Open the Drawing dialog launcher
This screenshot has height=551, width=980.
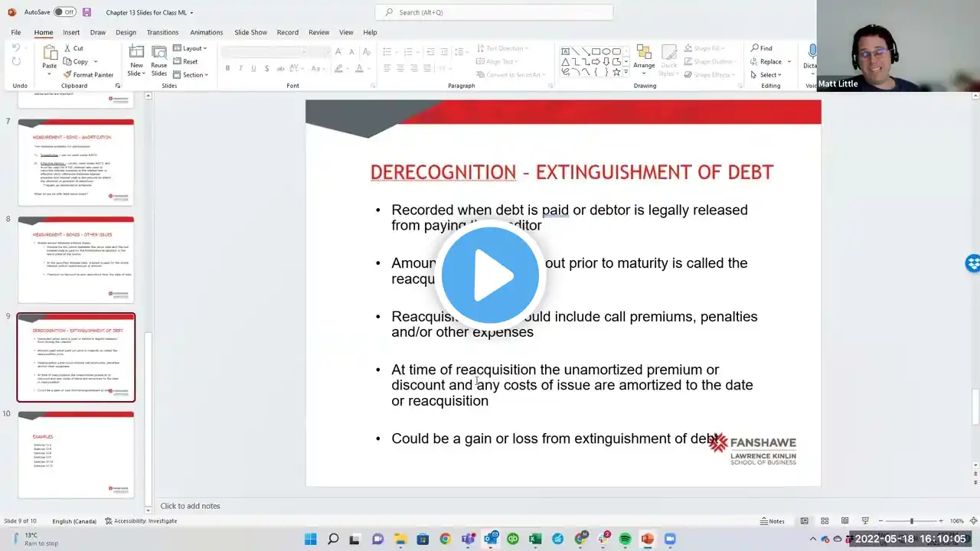pyautogui.click(x=739, y=86)
